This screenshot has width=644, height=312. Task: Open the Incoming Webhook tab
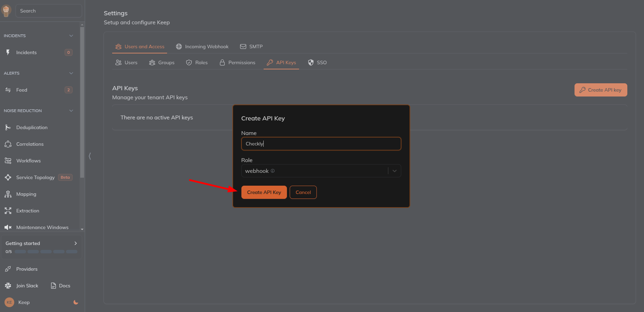click(x=202, y=47)
